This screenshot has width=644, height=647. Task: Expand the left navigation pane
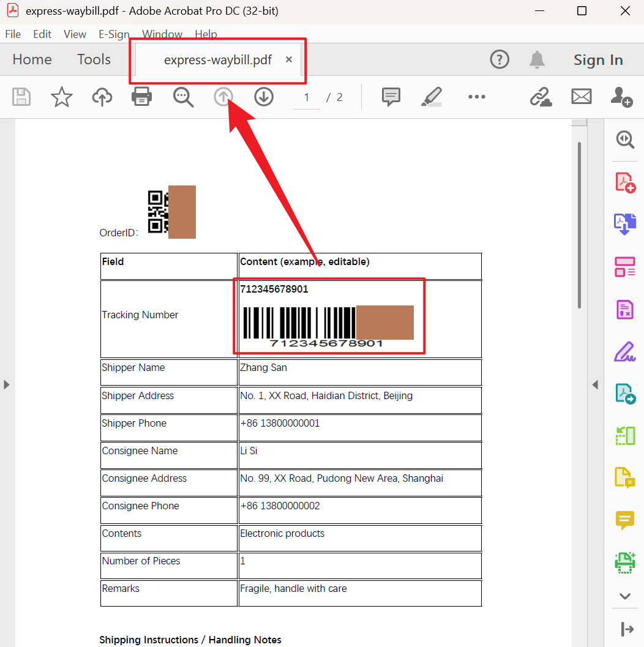pos(7,384)
